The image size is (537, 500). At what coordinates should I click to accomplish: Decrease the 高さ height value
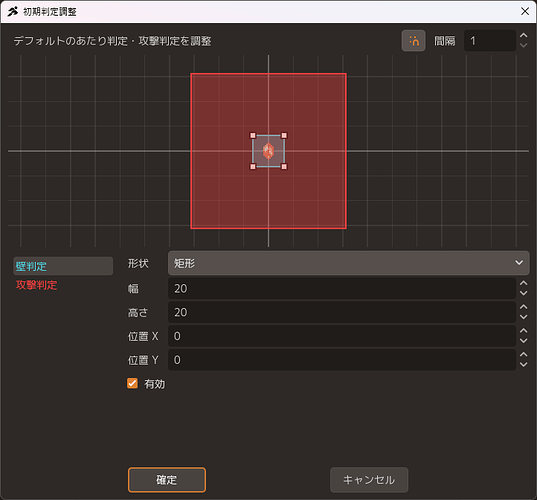pos(523,317)
